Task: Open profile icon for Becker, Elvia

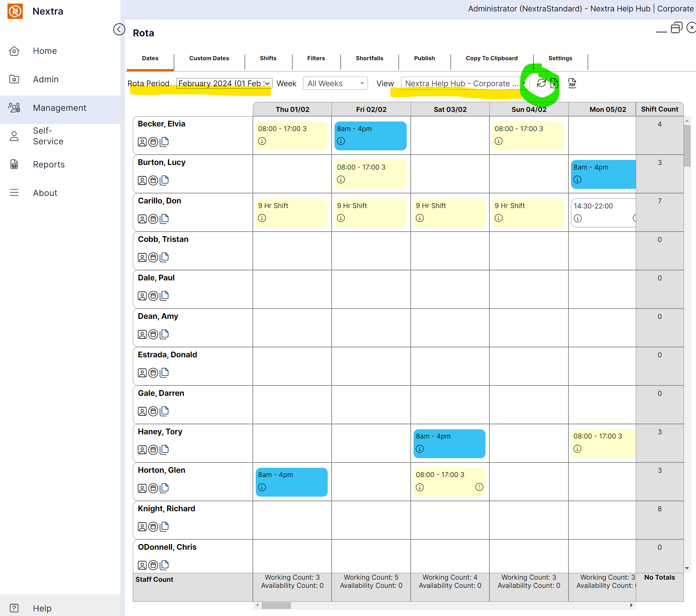Action: [x=142, y=142]
